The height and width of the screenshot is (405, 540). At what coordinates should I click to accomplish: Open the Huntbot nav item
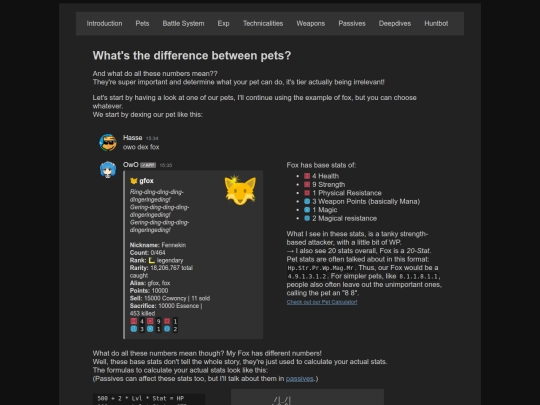[x=436, y=23]
